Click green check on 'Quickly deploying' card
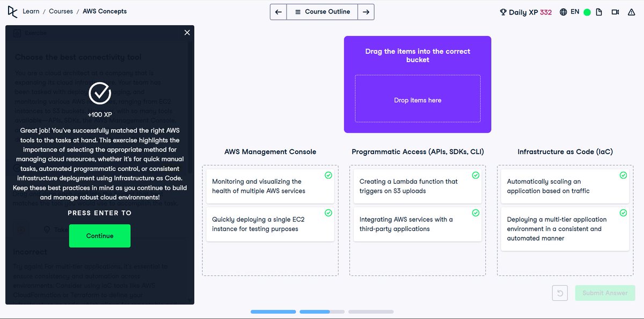Image resolution: width=644 pixels, height=319 pixels. pyautogui.click(x=328, y=213)
